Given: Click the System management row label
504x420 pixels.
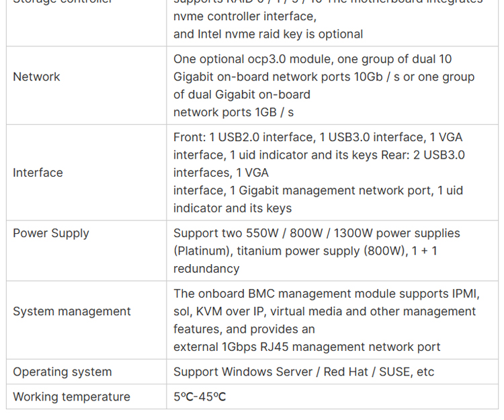Looking at the screenshot, I should (x=72, y=311).
